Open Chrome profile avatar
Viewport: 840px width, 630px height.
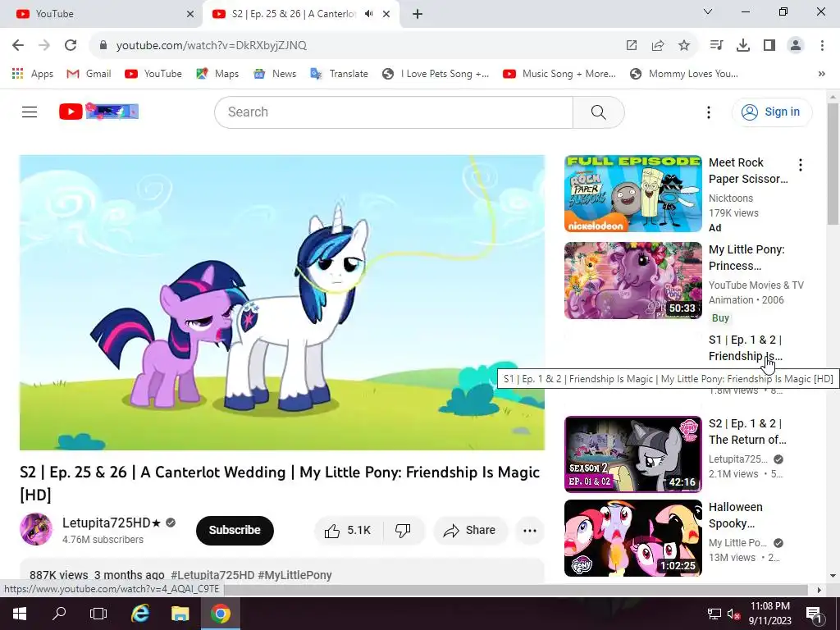pos(796,45)
